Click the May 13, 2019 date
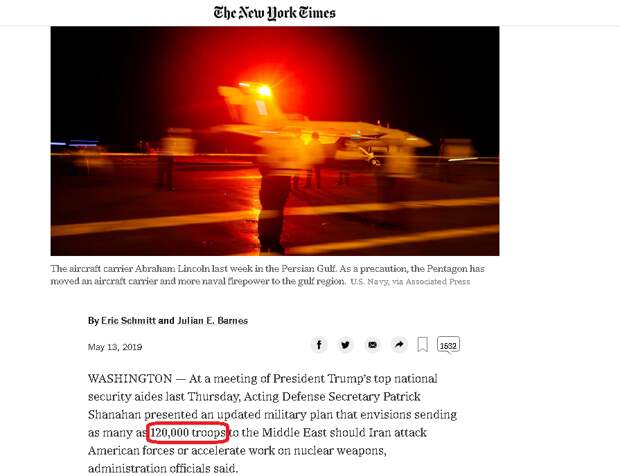The height and width of the screenshot is (476, 620). pos(115,347)
